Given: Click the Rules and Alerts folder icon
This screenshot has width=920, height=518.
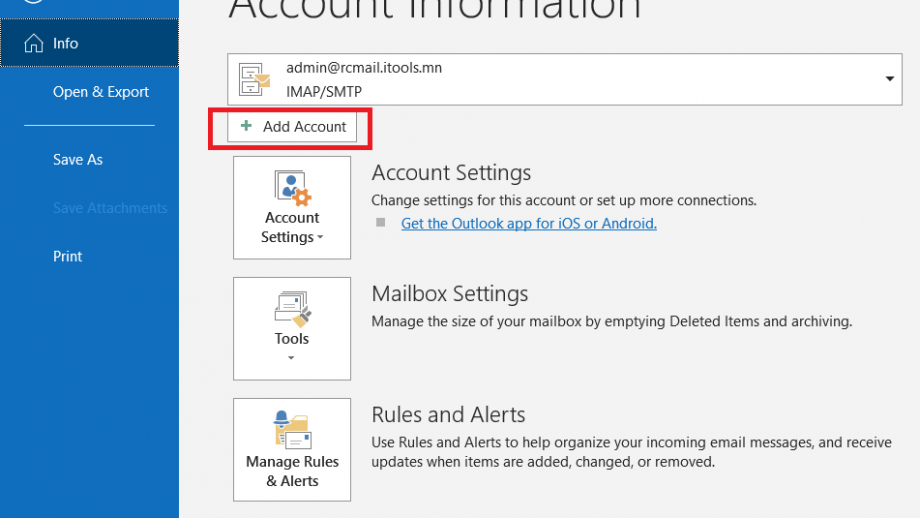Looking at the screenshot, I should (292, 430).
